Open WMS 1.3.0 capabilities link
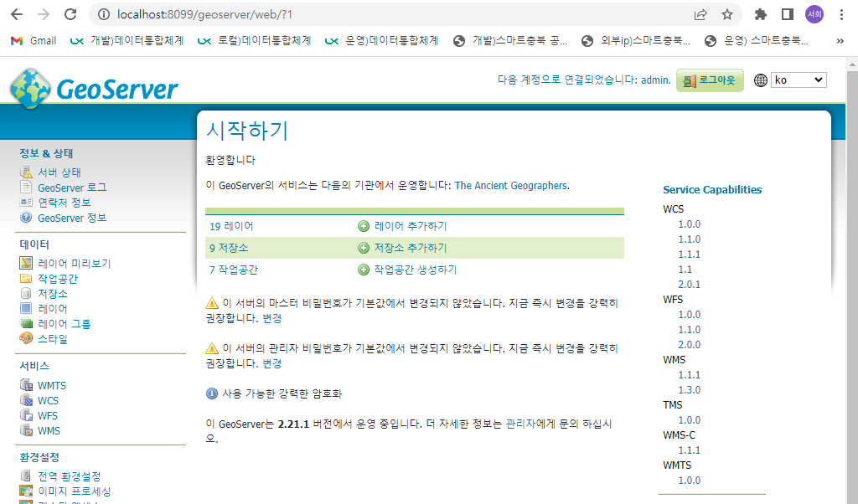 (x=689, y=390)
